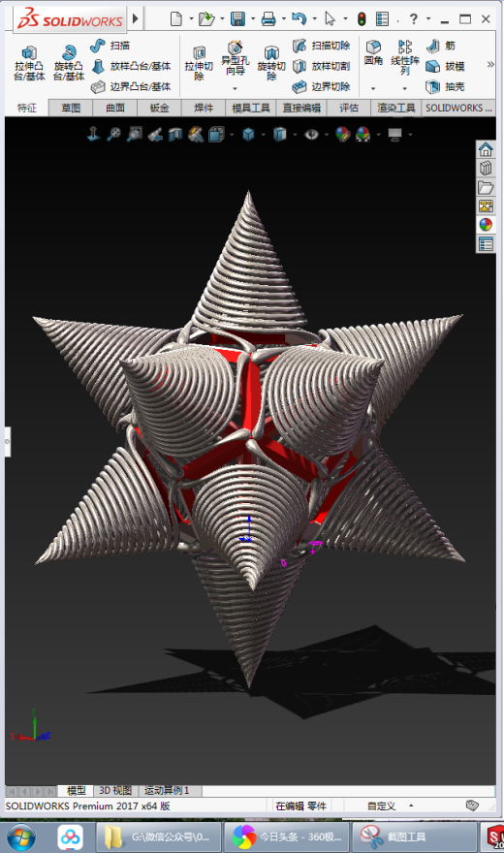
Task: Click the Extruded Boss/Base (拉伸凸台/基体) tool
Action: click(x=29, y=63)
